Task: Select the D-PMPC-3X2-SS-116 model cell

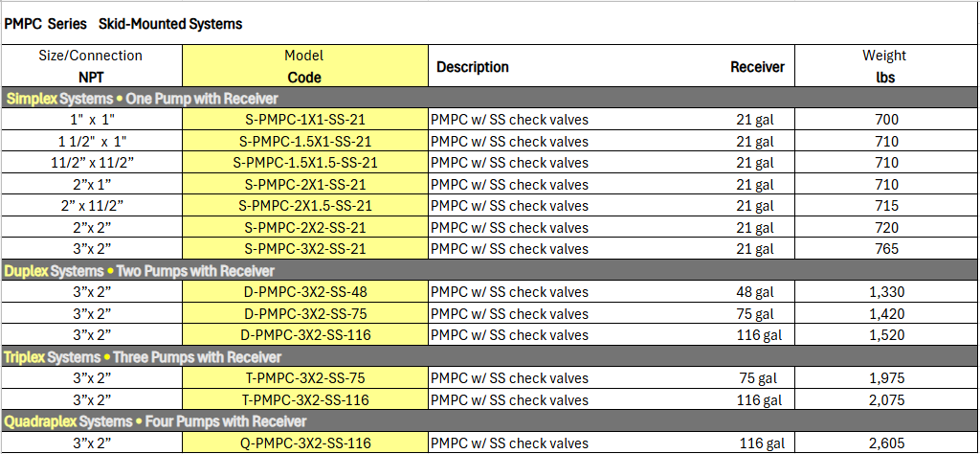Action: [305, 335]
